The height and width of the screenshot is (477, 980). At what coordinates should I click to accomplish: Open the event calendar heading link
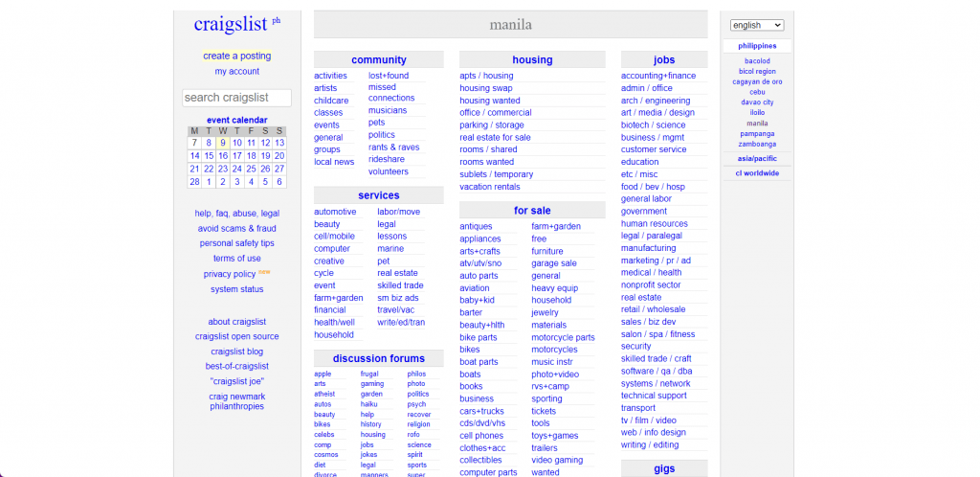[237, 120]
